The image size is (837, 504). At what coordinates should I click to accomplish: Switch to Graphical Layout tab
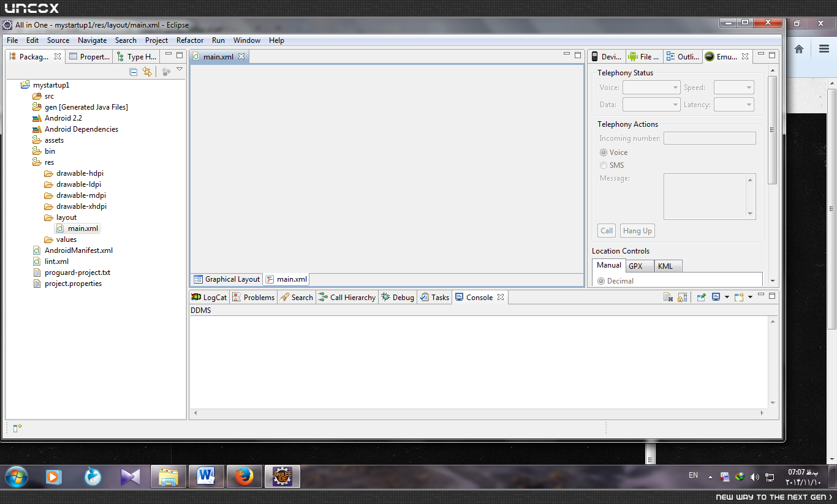tap(227, 279)
